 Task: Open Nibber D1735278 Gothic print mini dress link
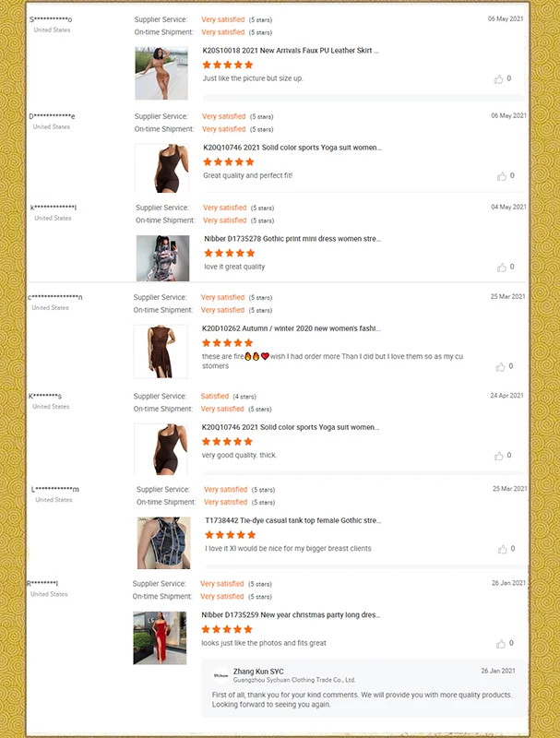tap(292, 239)
